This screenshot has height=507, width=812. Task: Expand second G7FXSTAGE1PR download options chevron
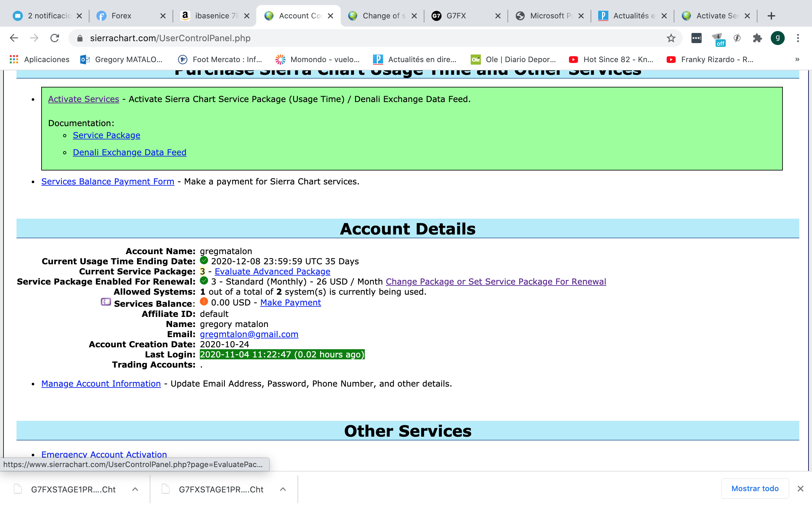[x=283, y=489]
